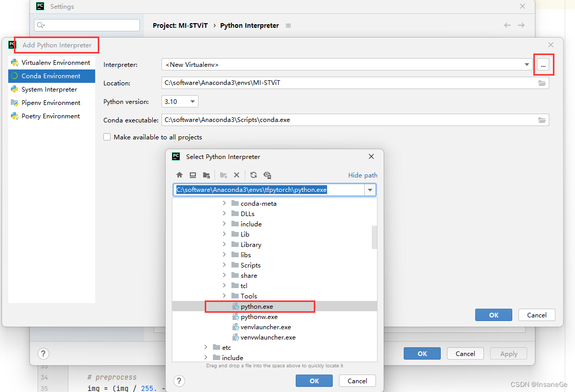Click file tree vertical scrollbar
This screenshot has height=392, width=575.
click(x=374, y=237)
